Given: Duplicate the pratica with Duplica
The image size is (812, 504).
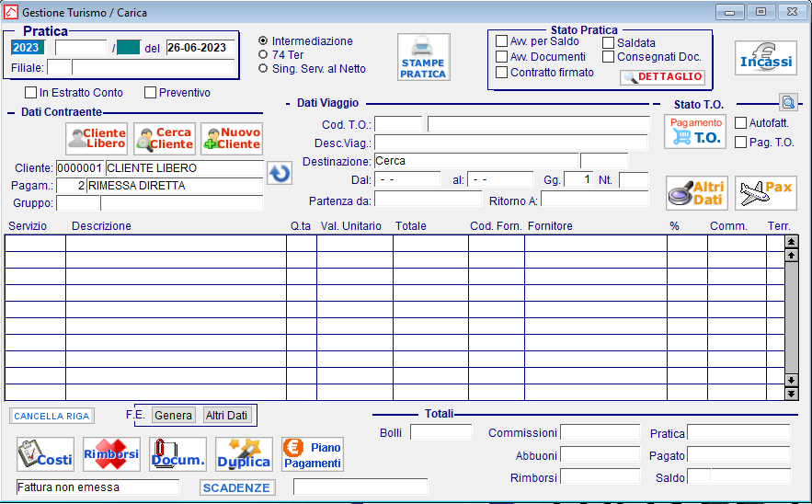Looking at the screenshot, I should pyautogui.click(x=244, y=454).
